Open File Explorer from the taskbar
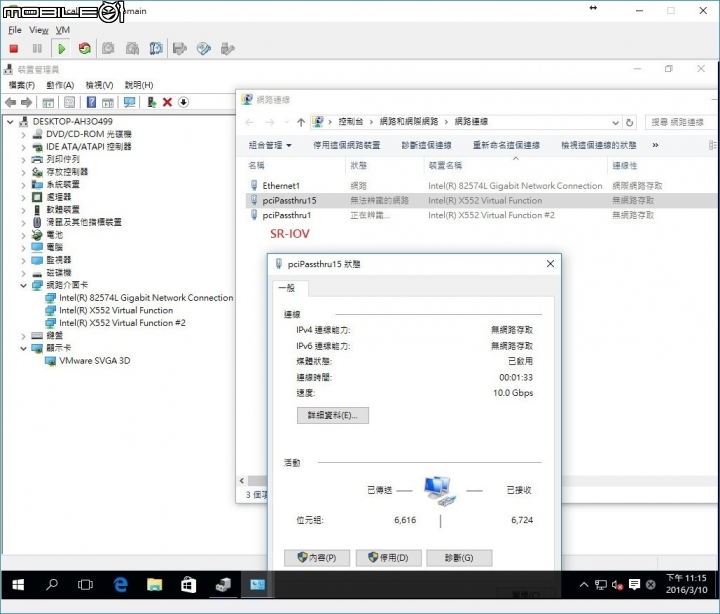The image size is (720, 614). click(154, 585)
